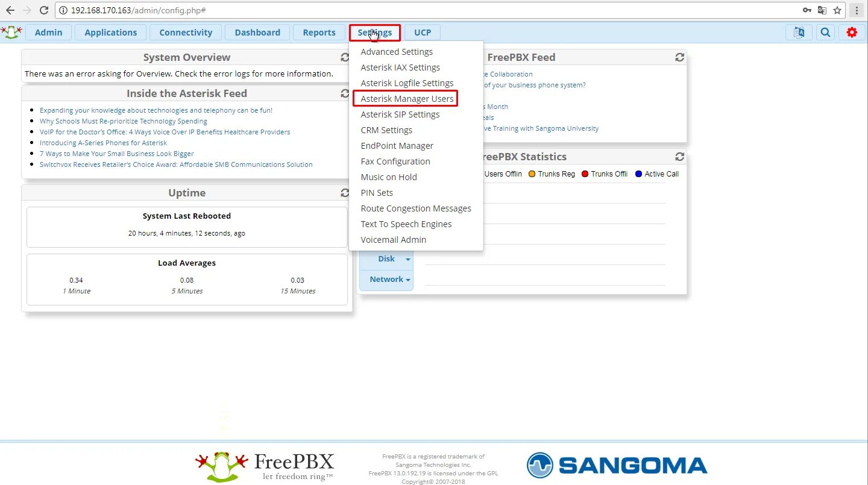Choose Music on Hold

[x=389, y=177]
